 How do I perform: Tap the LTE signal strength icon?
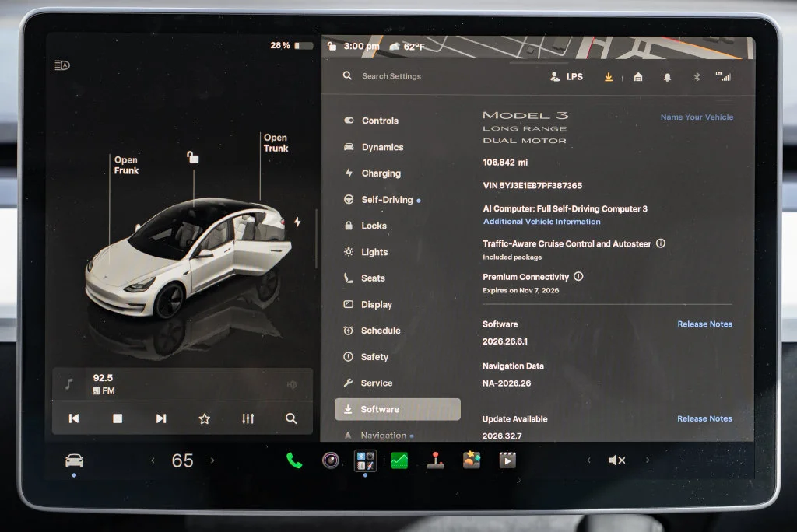(x=723, y=77)
